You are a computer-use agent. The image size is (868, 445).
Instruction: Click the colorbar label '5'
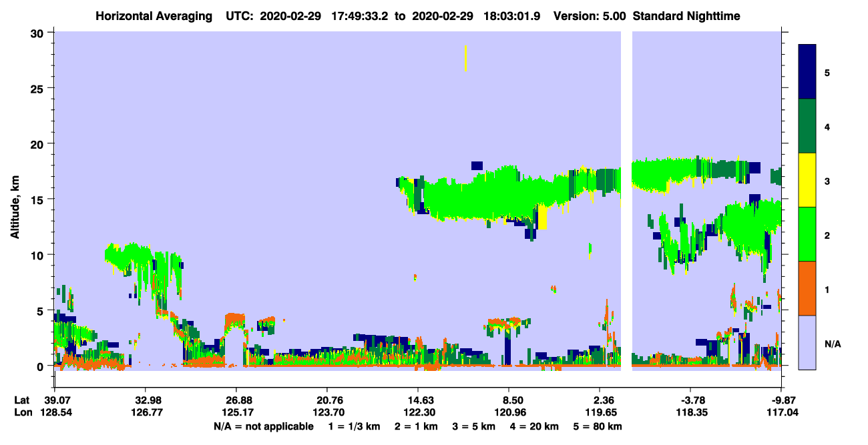pos(827,72)
